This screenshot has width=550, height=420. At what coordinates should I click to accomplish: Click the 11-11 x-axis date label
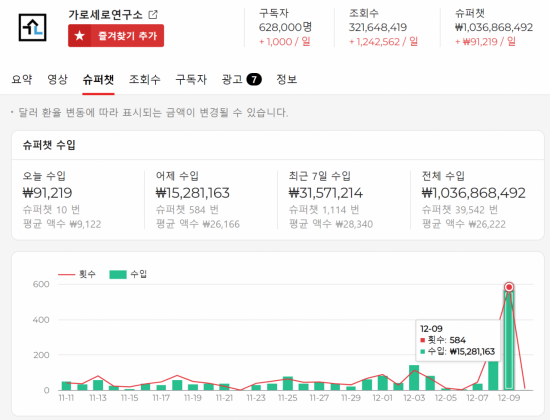[x=66, y=398]
